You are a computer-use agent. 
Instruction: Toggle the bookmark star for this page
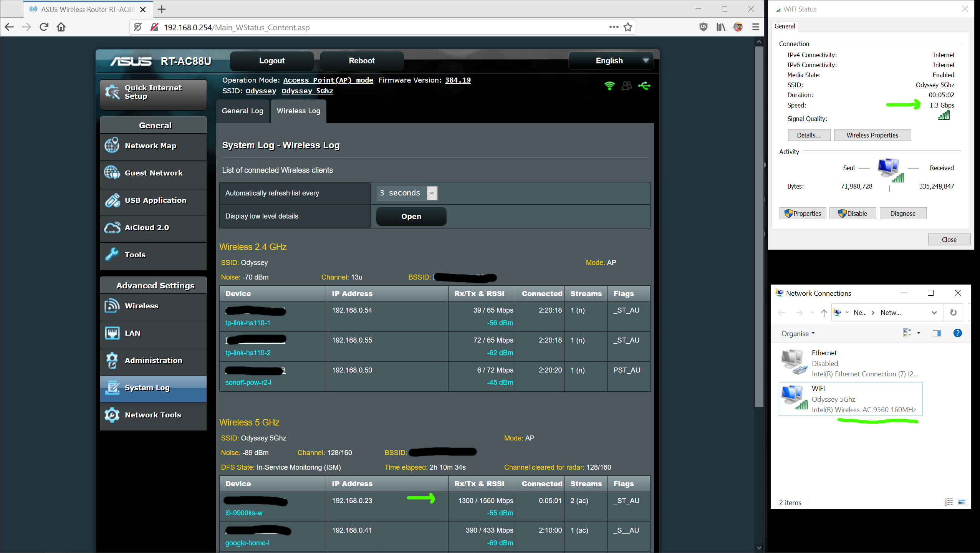628,27
